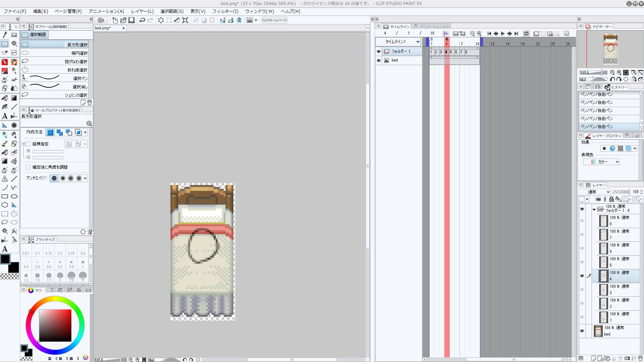
Task: Check adjust angle after fixing option
Action: click(29, 167)
